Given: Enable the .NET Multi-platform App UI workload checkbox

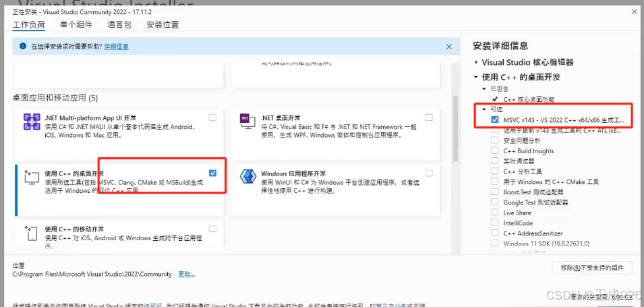Looking at the screenshot, I should (x=212, y=117).
